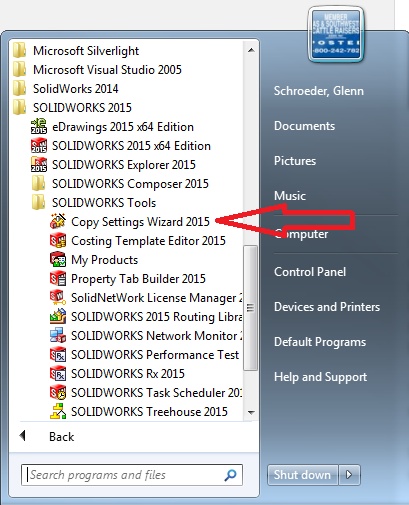Expand the SolidWorks 2014 folder
The image size is (409, 505).
tap(65, 89)
